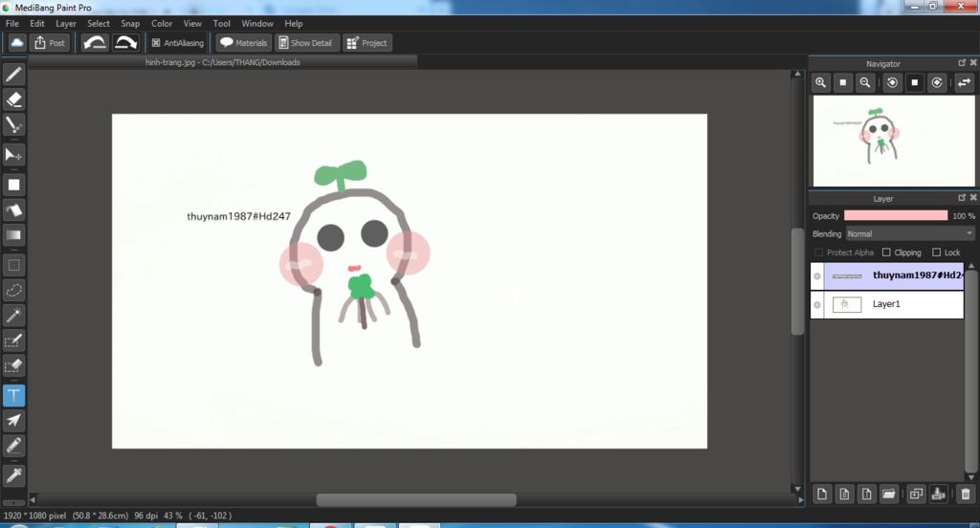This screenshot has height=528, width=980.
Task: Enable the Clipping checkbox
Action: coord(886,253)
